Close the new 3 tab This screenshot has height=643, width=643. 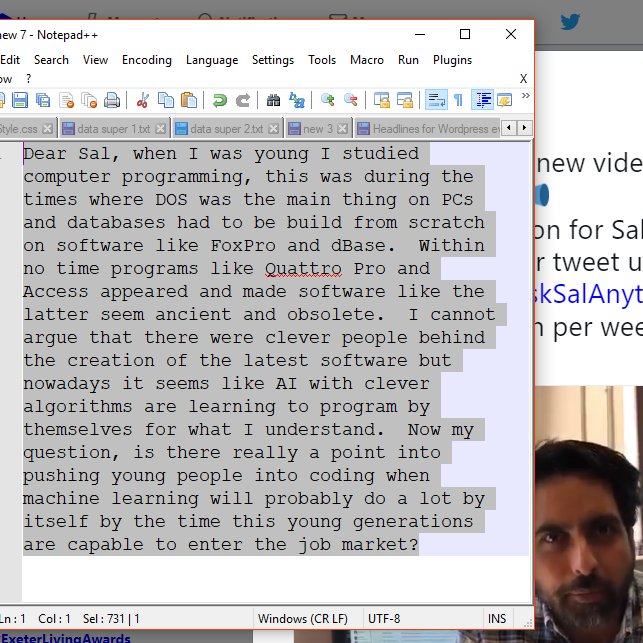[x=342, y=129]
